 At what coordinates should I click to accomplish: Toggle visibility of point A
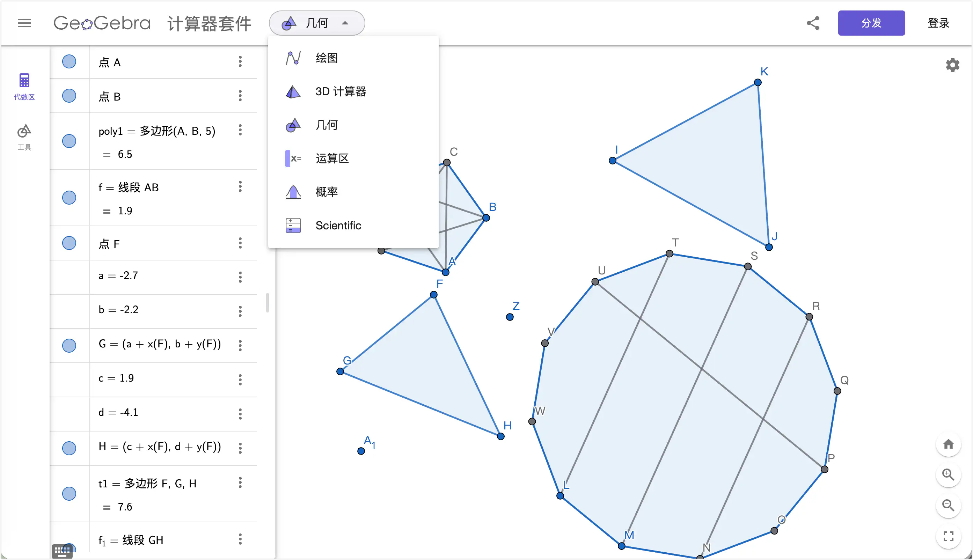click(69, 61)
